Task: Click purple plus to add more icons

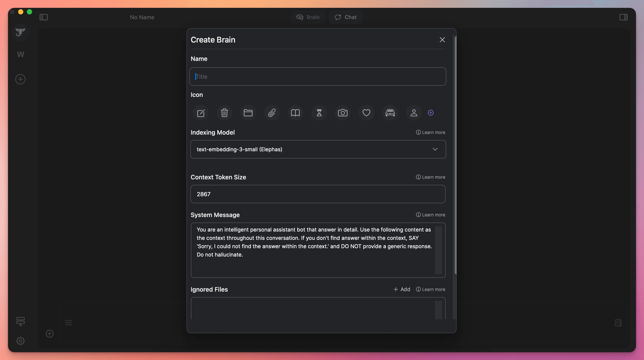Action: click(x=431, y=113)
